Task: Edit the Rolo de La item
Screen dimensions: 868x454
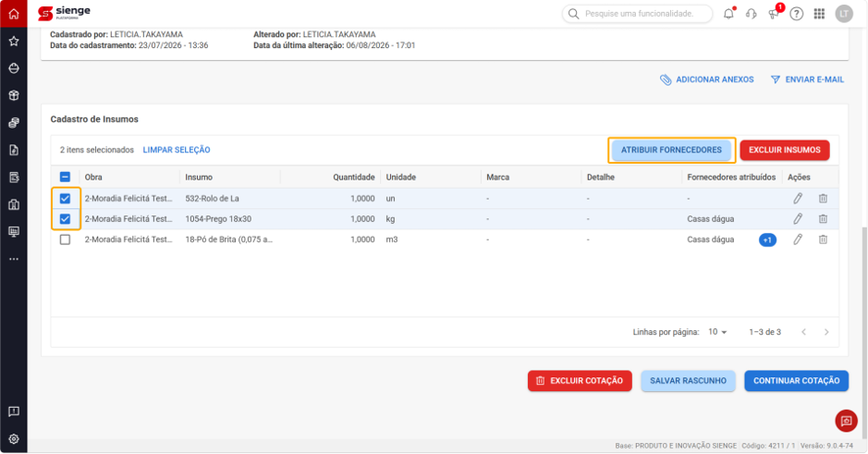Action: [798, 198]
